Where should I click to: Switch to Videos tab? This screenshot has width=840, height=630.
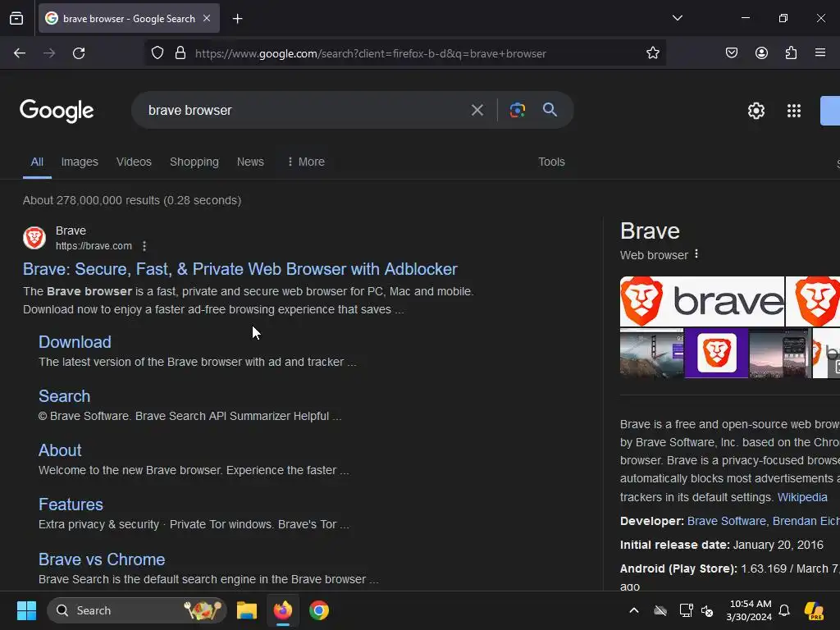pos(134,162)
